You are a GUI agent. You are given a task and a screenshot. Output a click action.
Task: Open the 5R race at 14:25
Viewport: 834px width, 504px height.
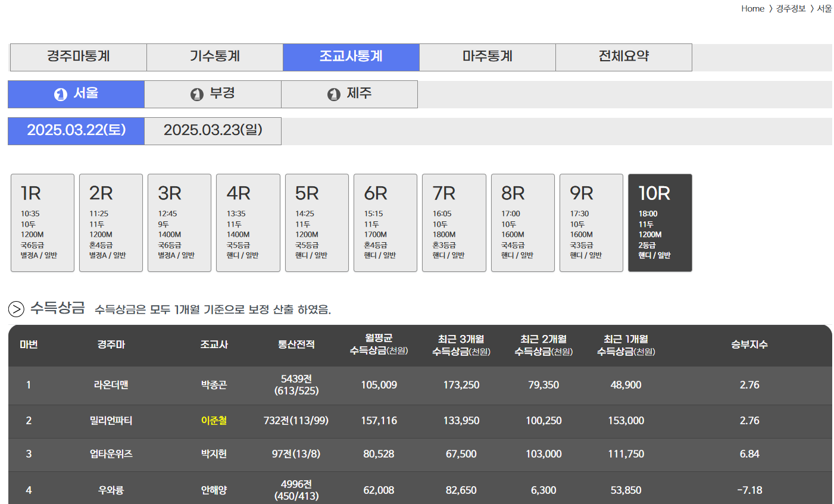click(x=317, y=223)
